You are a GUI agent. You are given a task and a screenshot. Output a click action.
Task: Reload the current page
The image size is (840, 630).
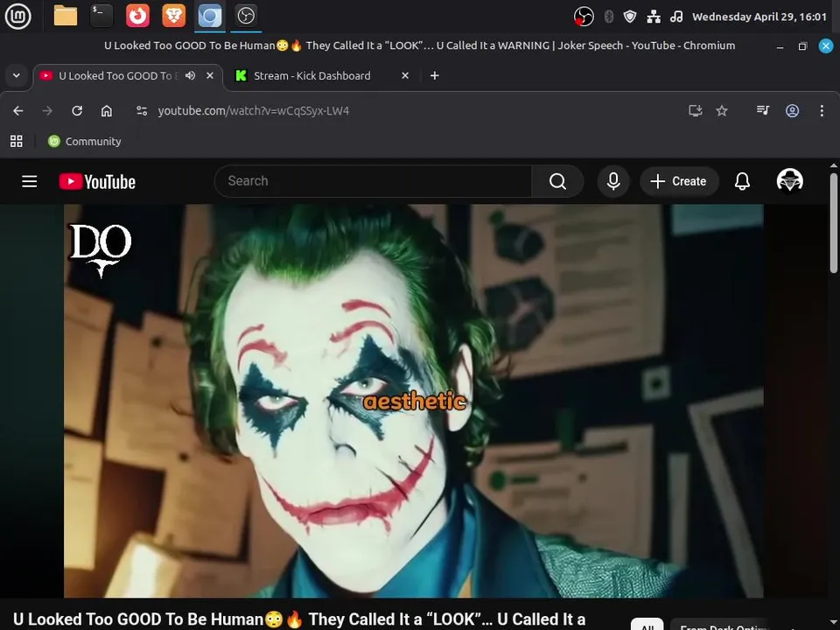(x=77, y=111)
